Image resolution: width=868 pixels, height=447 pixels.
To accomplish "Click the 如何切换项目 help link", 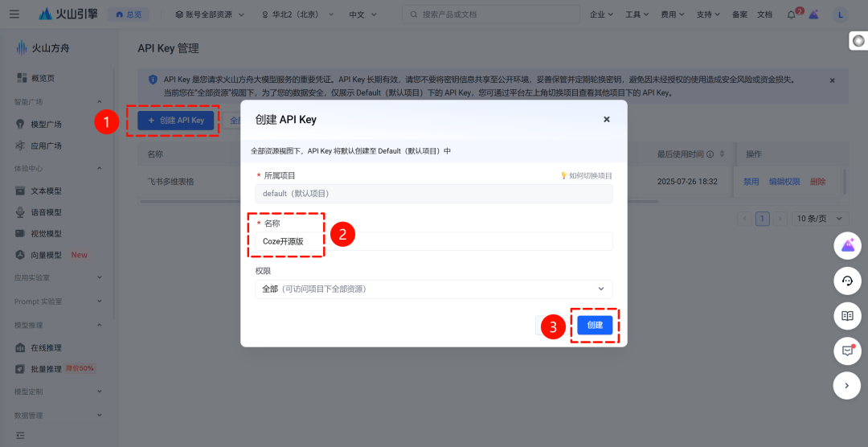I will (586, 175).
